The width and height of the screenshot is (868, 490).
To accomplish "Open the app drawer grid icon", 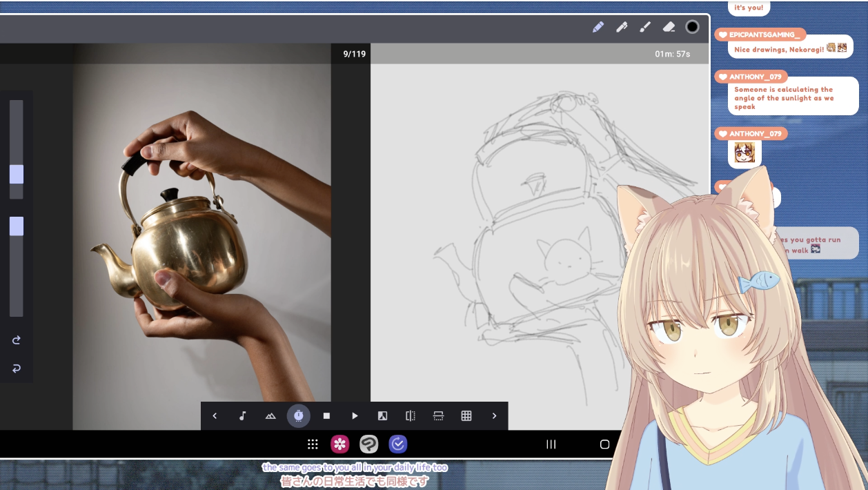I will [313, 444].
